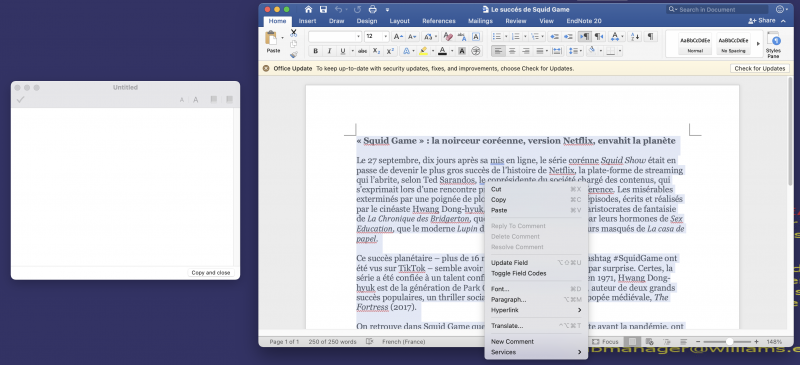Screen dimensions: 800x365
Task: Justify the paragraph text
Action: (x=539, y=51)
